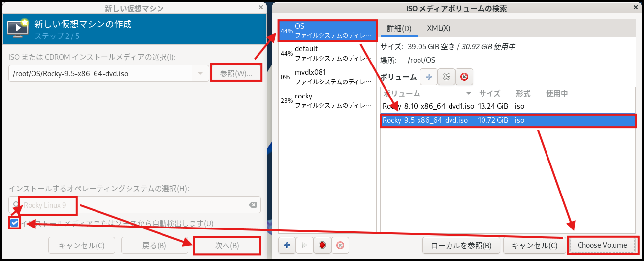
Task: Click the サイズ column header
Action: (x=494, y=93)
